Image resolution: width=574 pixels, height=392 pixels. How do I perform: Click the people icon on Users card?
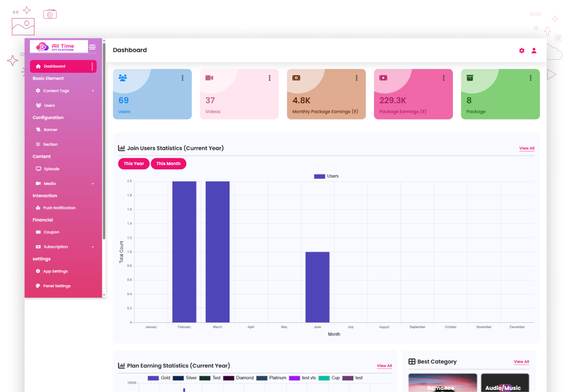pyautogui.click(x=123, y=78)
